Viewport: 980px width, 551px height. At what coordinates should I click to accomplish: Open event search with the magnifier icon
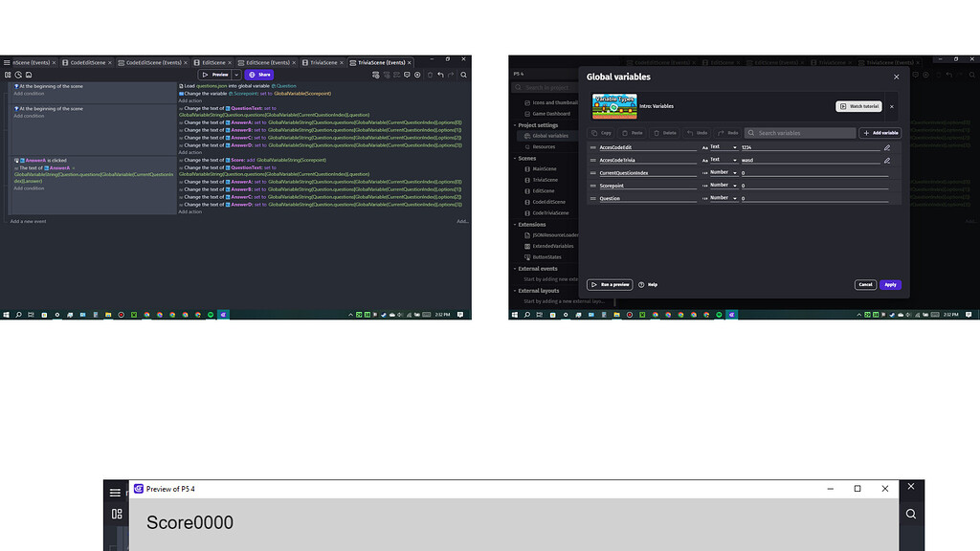coord(464,74)
